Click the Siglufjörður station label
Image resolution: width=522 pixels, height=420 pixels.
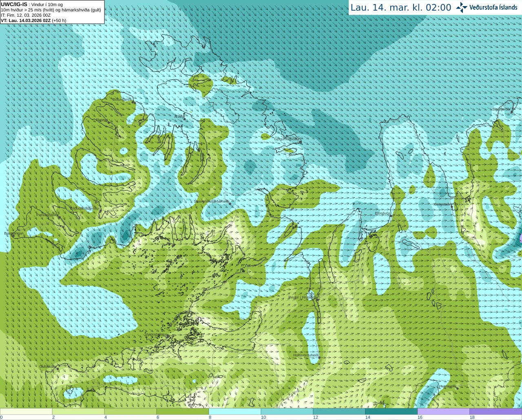501,109
